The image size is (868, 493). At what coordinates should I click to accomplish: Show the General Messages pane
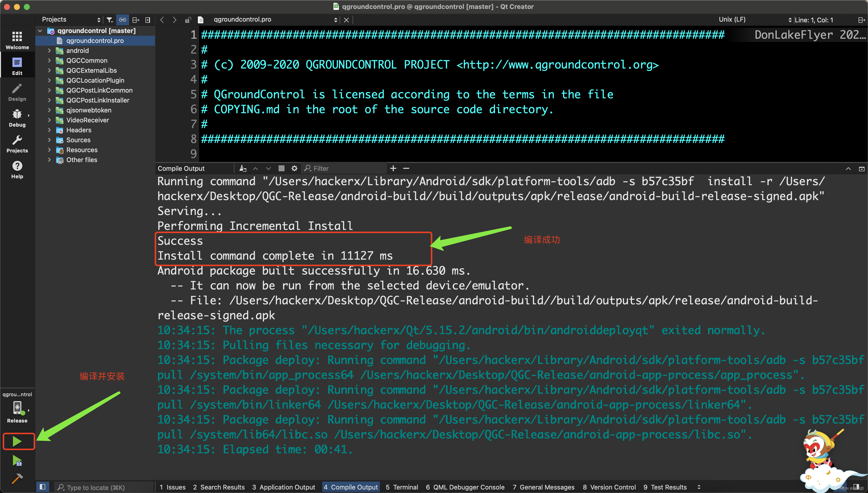coord(543,487)
